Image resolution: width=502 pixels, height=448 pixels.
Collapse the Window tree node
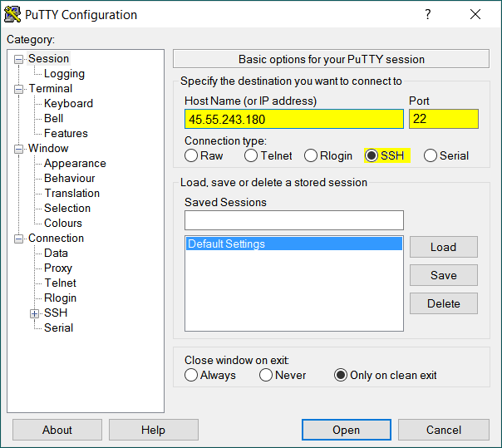pos(18,149)
